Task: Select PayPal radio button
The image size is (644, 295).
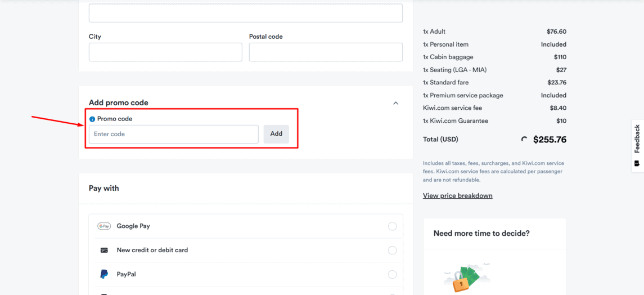Action: click(392, 275)
